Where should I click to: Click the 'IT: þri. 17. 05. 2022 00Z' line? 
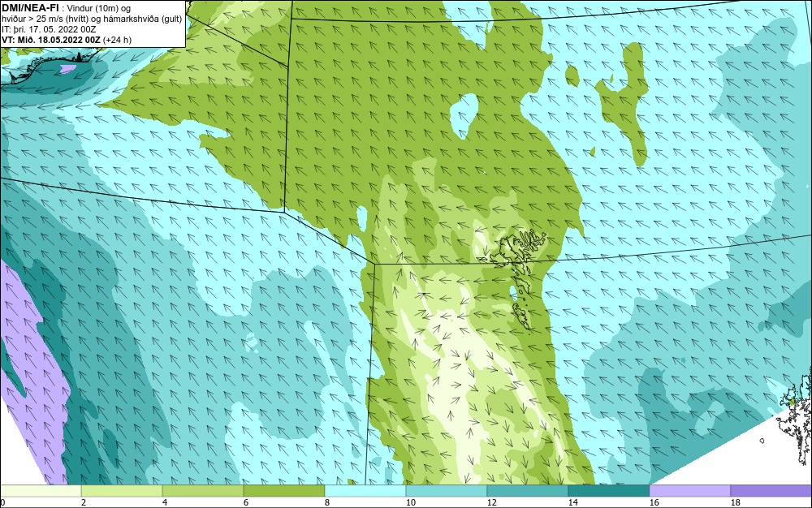click(49, 29)
